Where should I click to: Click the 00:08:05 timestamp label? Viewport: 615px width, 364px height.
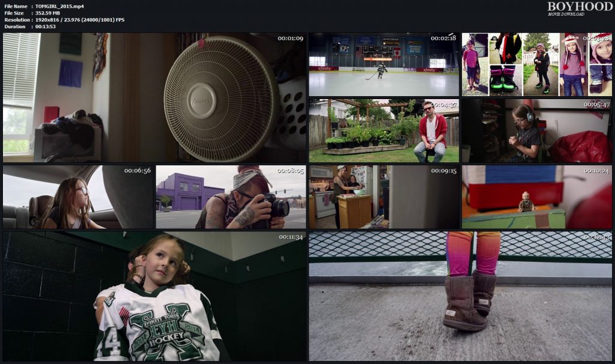291,171
